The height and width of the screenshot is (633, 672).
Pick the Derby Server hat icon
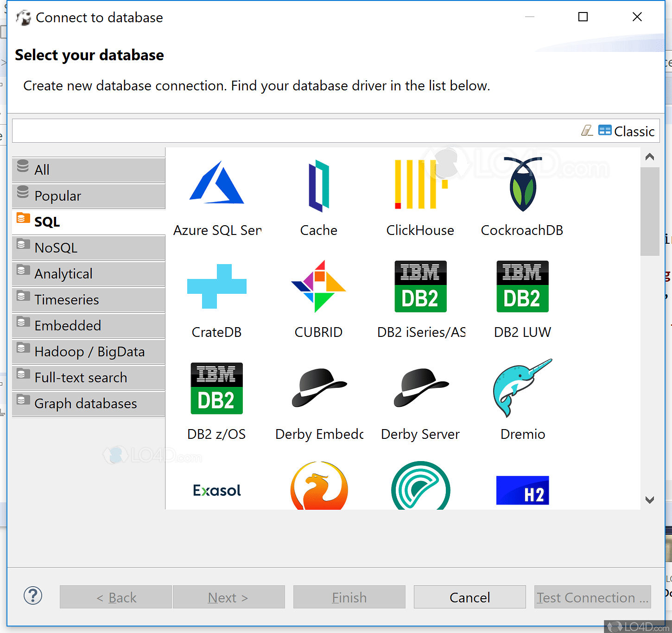click(421, 388)
